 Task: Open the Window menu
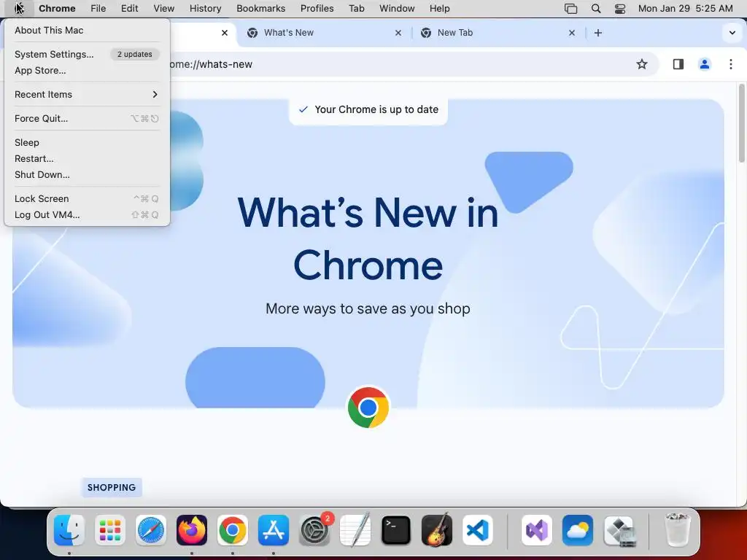[397, 9]
